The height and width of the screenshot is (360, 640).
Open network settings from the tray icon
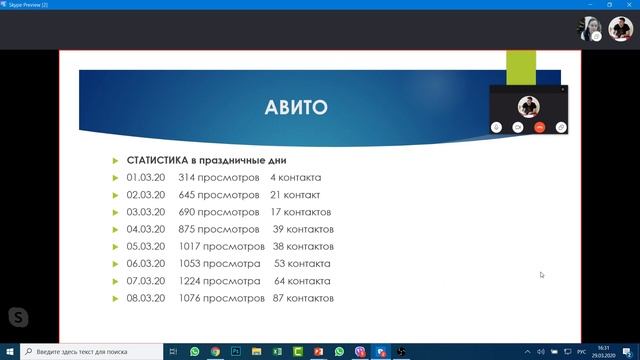(567, 352)
